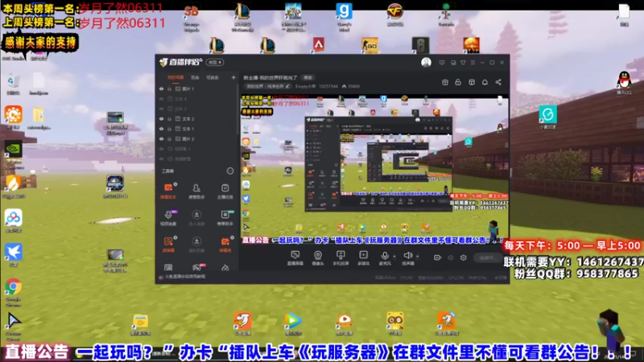Image resolution: width=644 pixels, height=362 pixels.
Task: Open the notification bell icon
Action: (x=485, y=82)
